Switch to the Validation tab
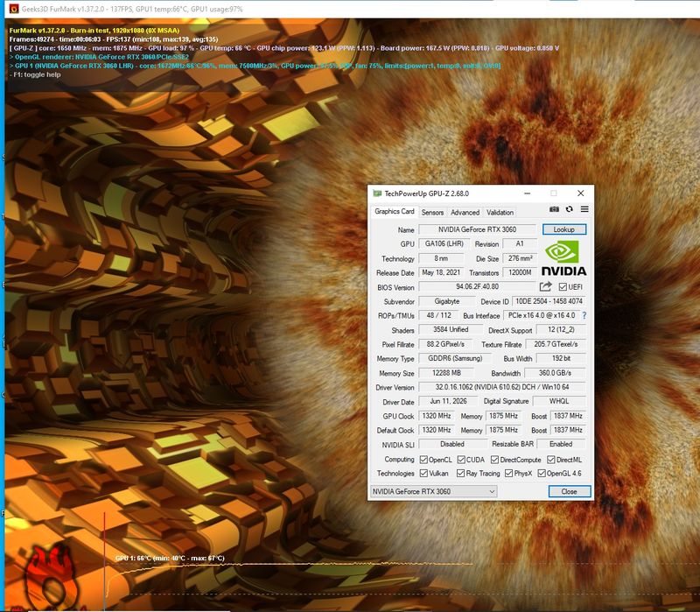Screen dimensions: 700x612 pos(500,213)
